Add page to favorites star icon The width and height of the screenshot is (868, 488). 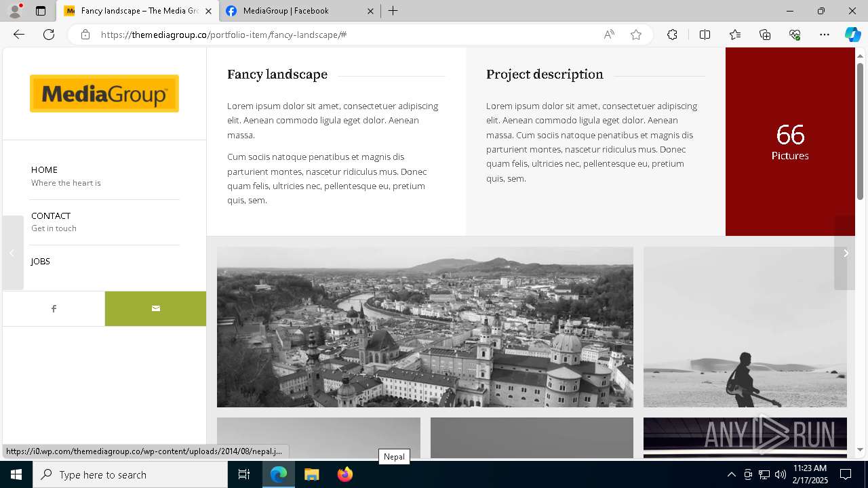pyautogui.click(x=636, y=35)
